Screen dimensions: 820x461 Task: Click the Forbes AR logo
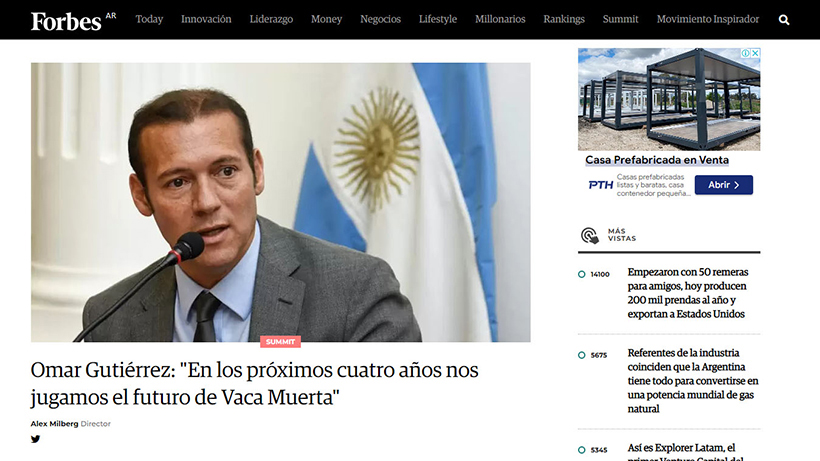73,21
